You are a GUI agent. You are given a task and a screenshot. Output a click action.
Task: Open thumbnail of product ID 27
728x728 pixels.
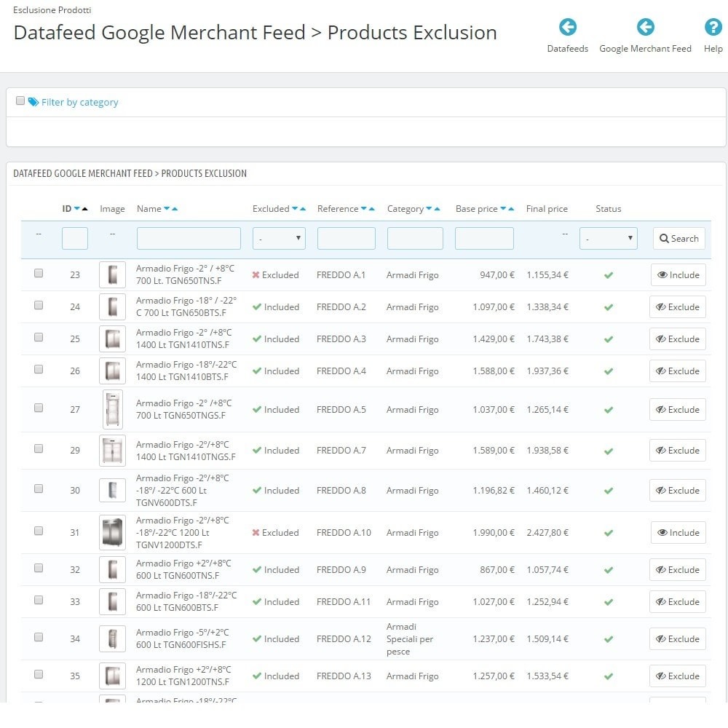(112, 409)
